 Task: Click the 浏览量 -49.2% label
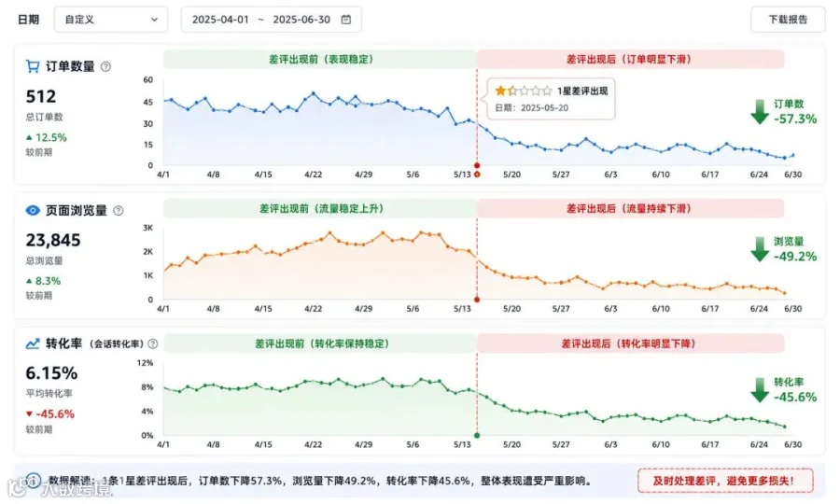click(x=795, y=249)
